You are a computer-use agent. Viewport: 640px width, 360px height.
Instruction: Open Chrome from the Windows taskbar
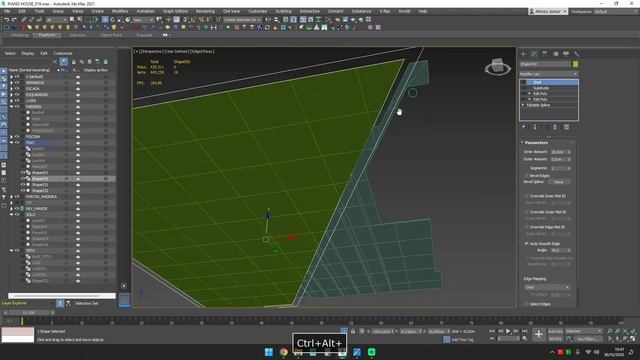click(x=283, y=352)
